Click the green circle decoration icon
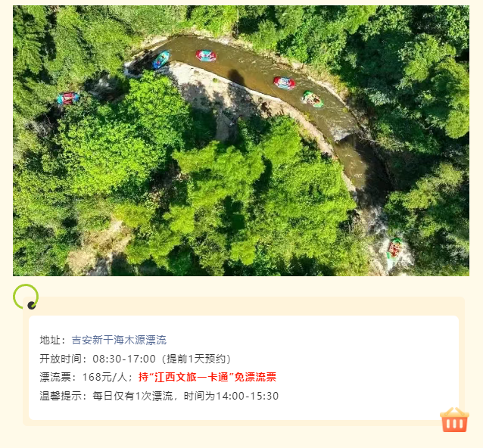This screenshot has width=483, height=448. click(26, 297)
